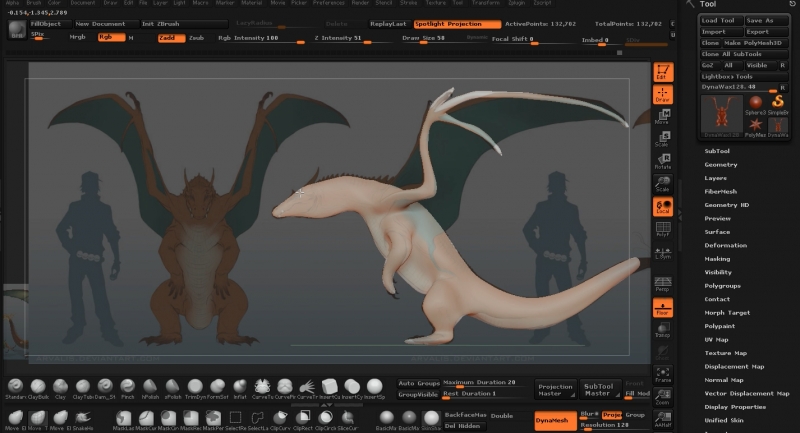Click the Frame view icon
Viewport: 800px width, 433px height.
pyautogui.click(x=662, y=376)
